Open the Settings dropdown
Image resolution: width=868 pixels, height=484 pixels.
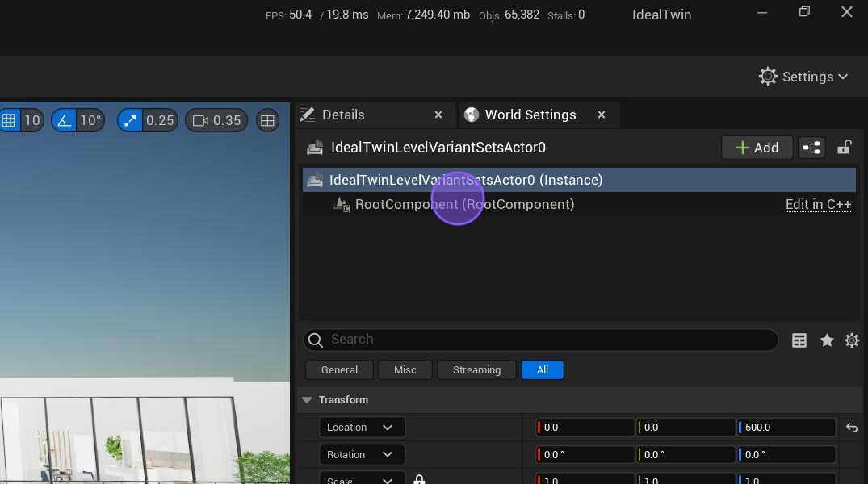click(x=803, y=77)
